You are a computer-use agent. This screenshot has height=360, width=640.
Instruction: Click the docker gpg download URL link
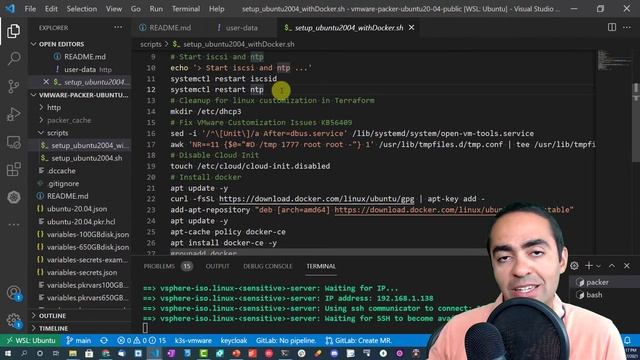point(316,199)
